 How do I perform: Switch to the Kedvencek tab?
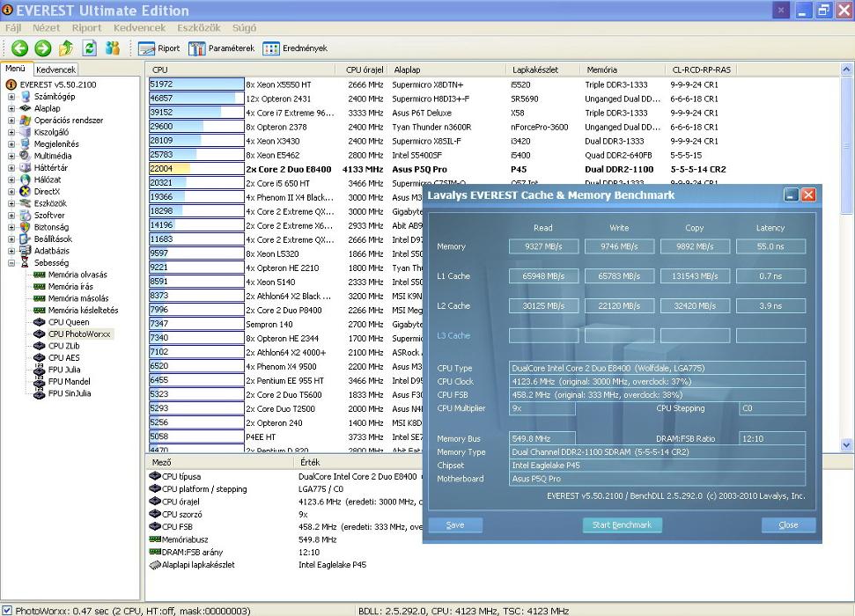point(55,70)
